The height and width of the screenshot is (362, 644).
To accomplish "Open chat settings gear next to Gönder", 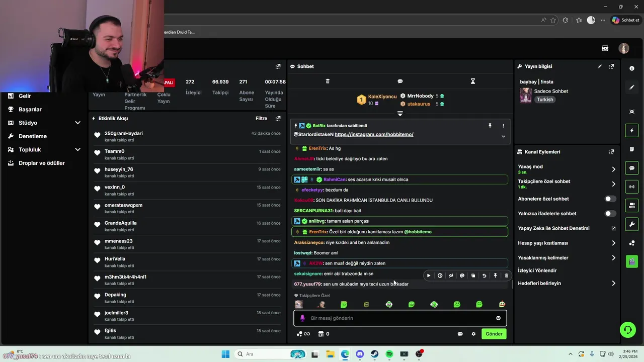I will pyautogui.click(x=473, y=334).
